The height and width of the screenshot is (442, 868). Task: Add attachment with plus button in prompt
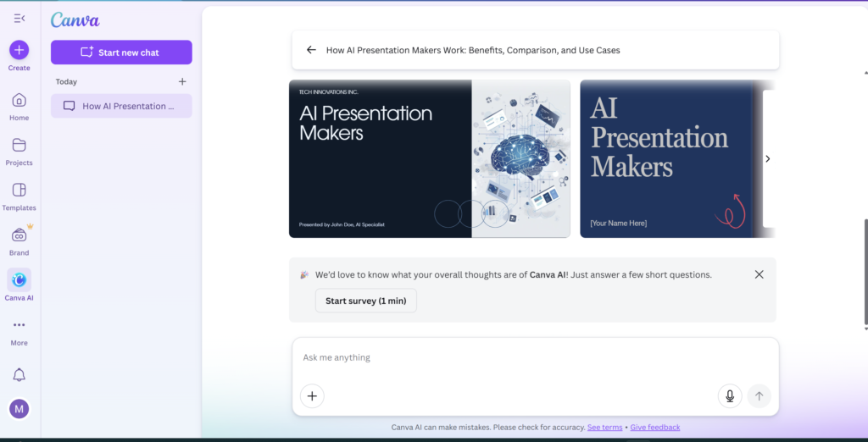click(x=312, y=396)
